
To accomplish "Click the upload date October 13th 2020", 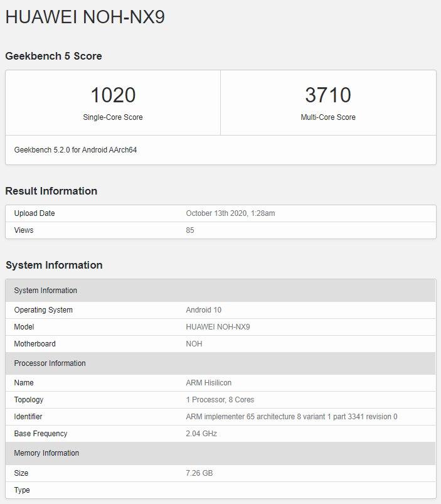I will [230, 213].
